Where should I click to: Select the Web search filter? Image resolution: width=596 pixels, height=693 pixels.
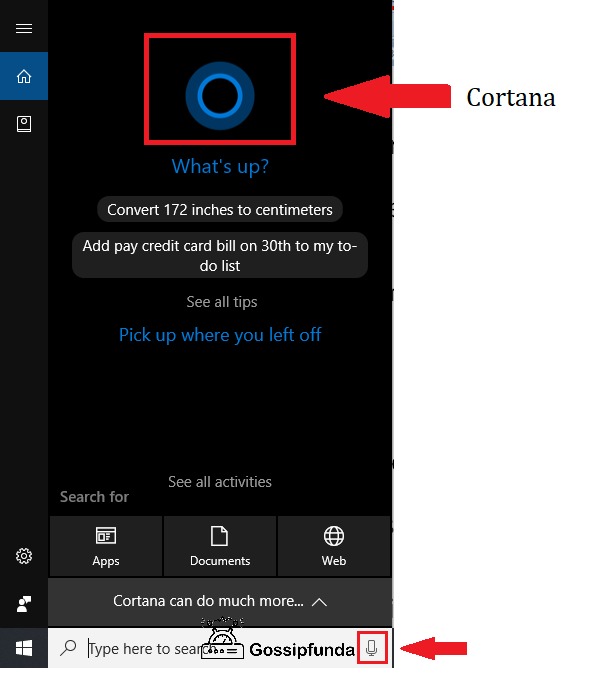[334, 546]
